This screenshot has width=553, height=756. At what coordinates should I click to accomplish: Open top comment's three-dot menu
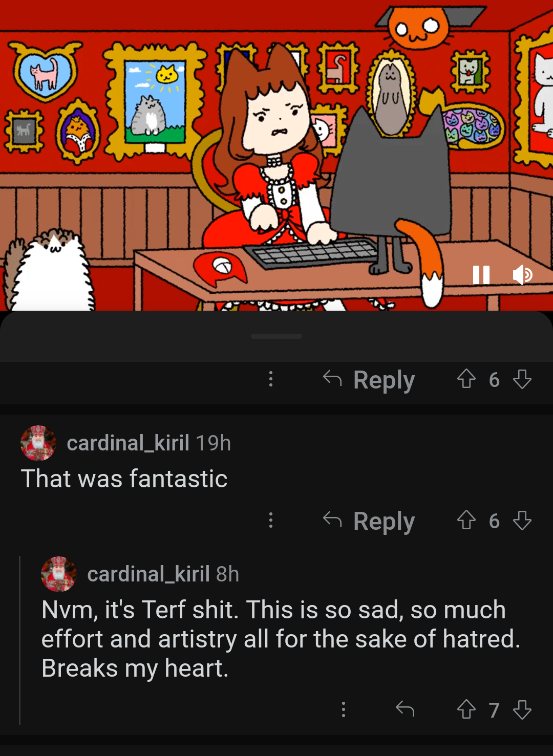click(x=271, y=379)
